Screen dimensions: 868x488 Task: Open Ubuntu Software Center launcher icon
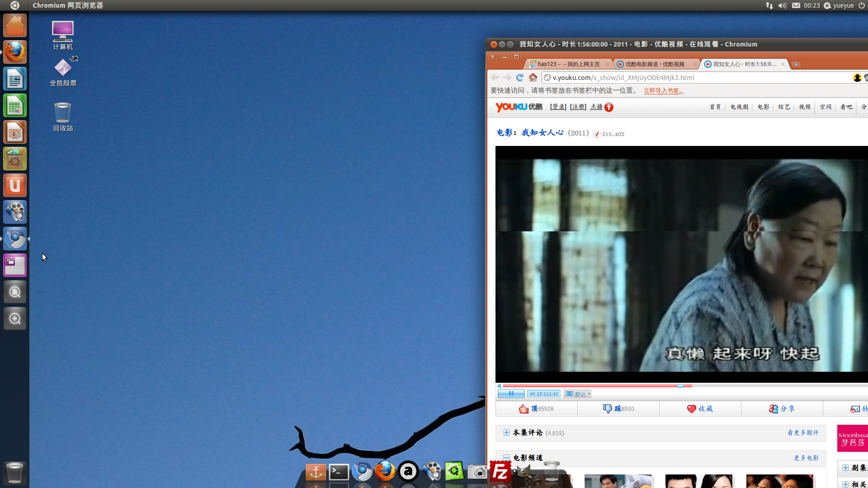point(15,159)
